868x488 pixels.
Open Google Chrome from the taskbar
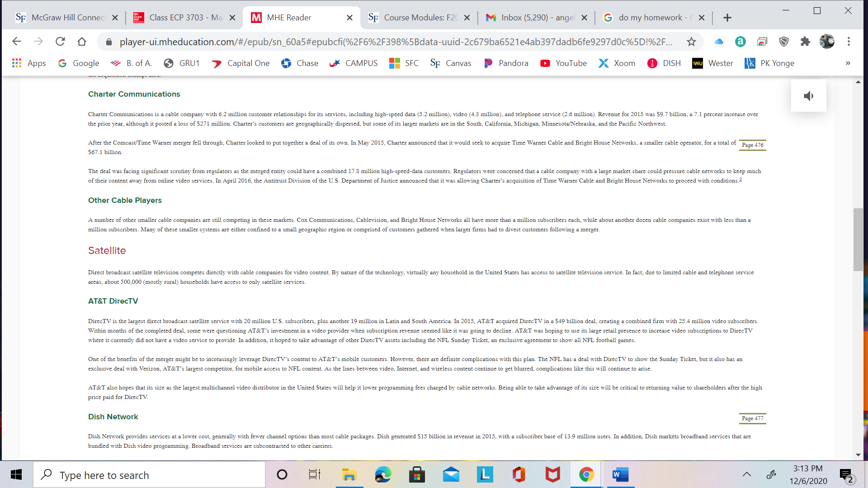pos(586,474)
